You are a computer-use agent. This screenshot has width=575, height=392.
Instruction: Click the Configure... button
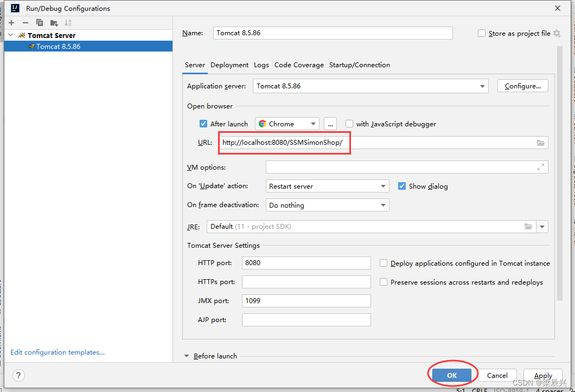[522, 86]
